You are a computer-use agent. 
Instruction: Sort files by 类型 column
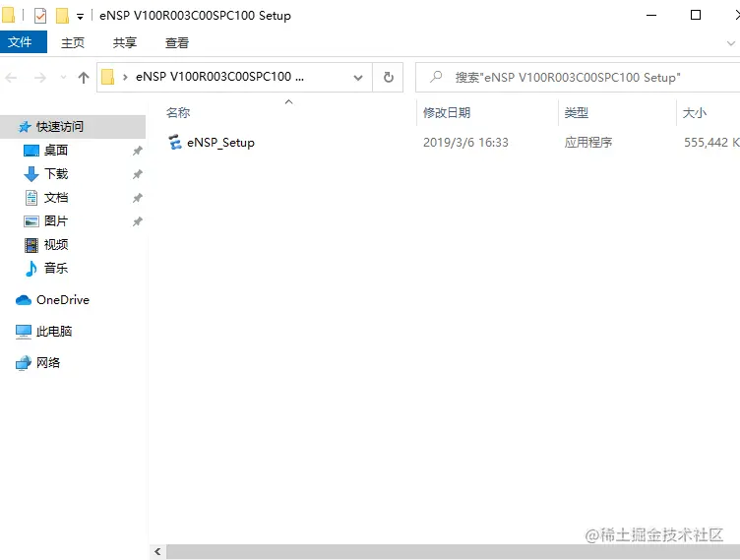(577, 113)
